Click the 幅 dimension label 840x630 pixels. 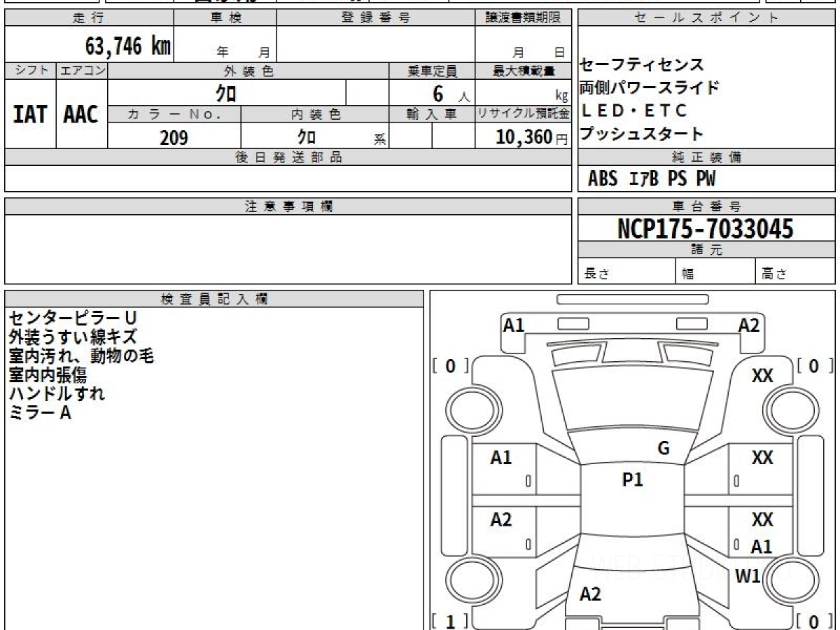[x=688, y=274]
